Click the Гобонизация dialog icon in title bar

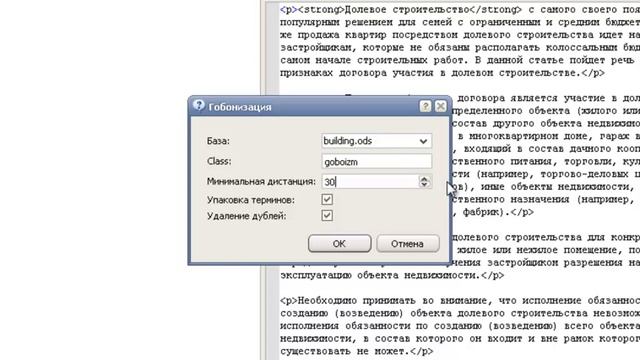coord(199,105)
